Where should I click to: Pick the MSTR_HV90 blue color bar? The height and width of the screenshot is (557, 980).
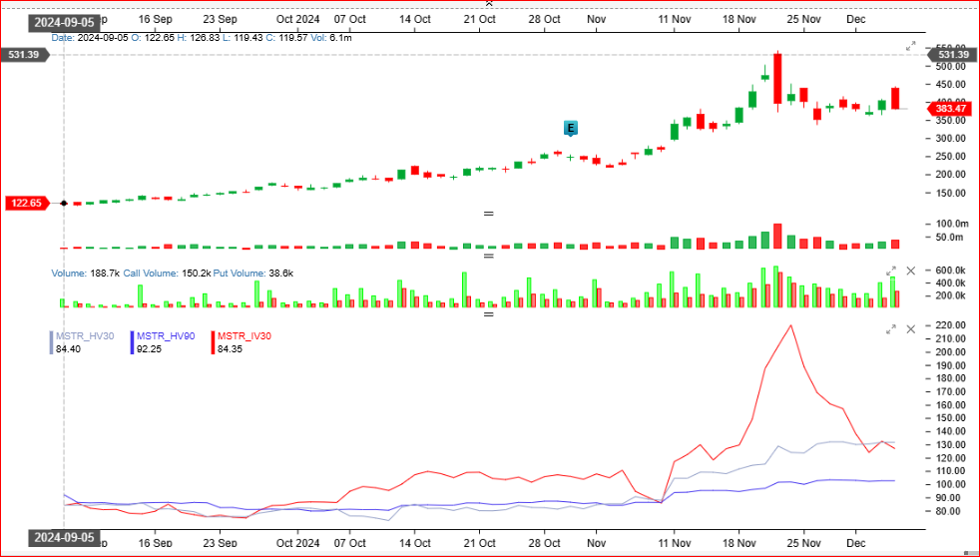[x=132, y=342]
